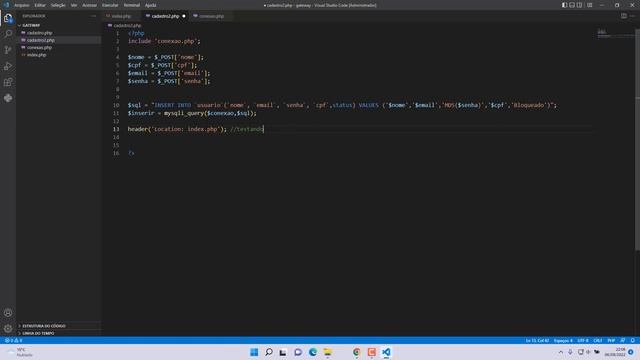Open the Chat app on the taskbar
Image resolution: width=640 pixels, height=360 pixels.
click(298, 352)
